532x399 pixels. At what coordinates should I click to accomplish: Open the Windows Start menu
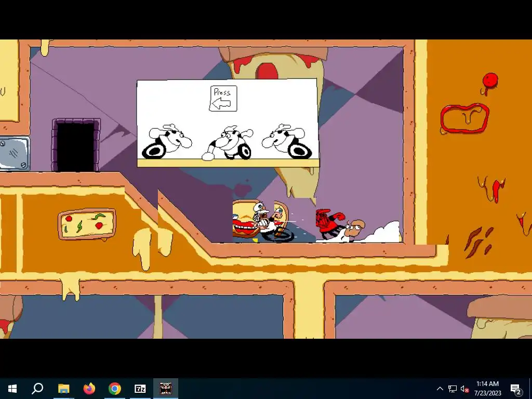pos(12,389)
